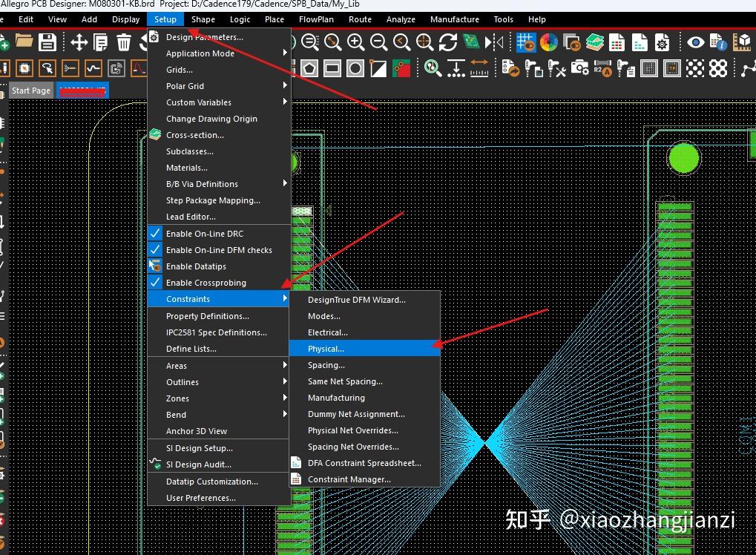Choose Electrical... in Constraints submenu

click(364, 332)
